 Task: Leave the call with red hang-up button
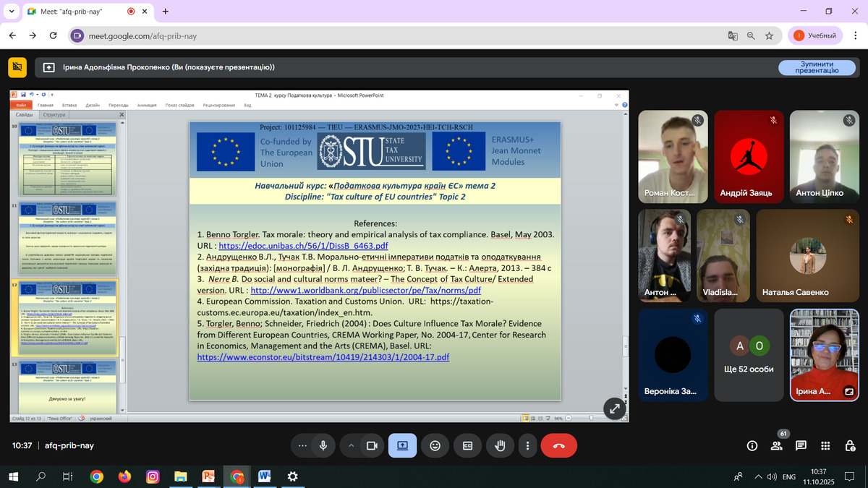coord(558,446)
